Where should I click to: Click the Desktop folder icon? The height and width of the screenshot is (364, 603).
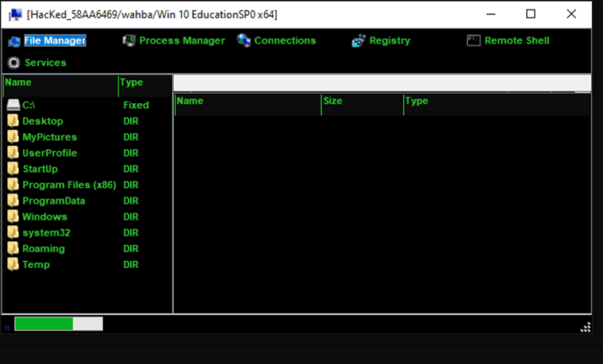point(13,121)
